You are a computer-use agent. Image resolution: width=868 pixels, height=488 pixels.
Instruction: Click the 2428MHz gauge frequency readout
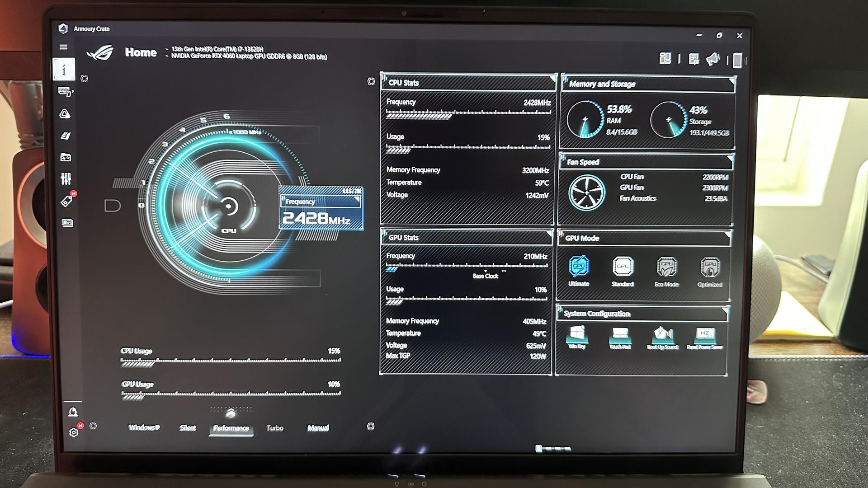click(316, 219)
